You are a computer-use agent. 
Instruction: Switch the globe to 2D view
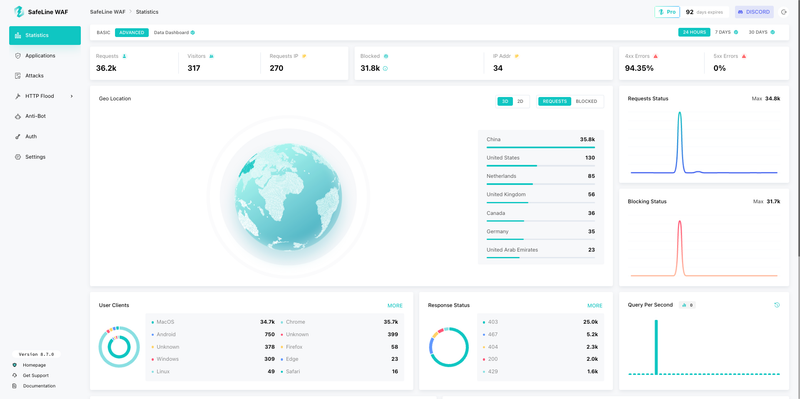point(520,102)
